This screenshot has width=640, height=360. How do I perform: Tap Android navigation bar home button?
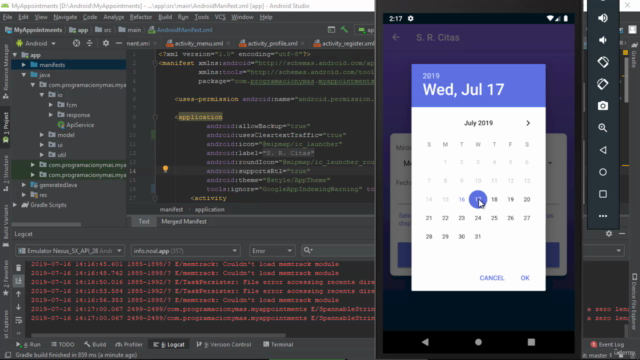(x=478, y=342)
